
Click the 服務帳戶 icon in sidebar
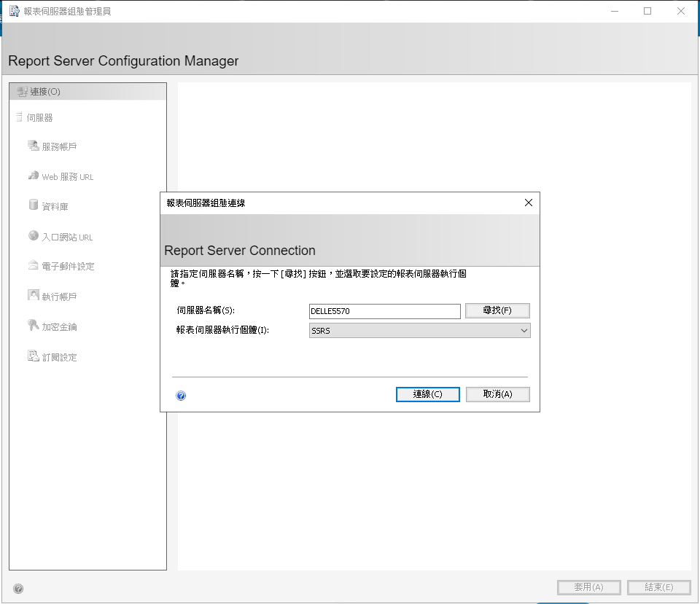33,146
